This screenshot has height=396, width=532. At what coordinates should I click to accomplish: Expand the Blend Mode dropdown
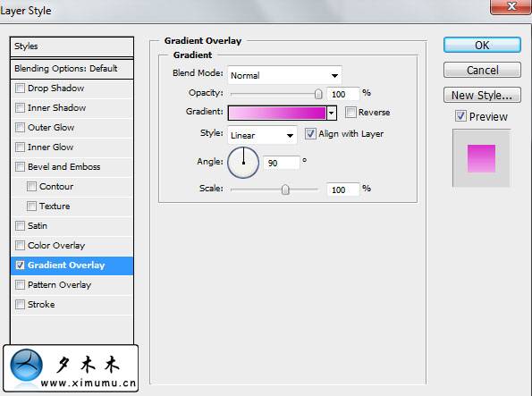284,75
